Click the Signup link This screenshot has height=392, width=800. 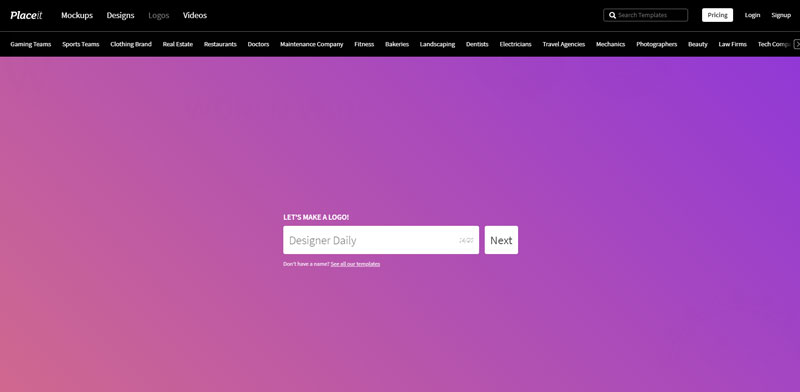point(781,15)
